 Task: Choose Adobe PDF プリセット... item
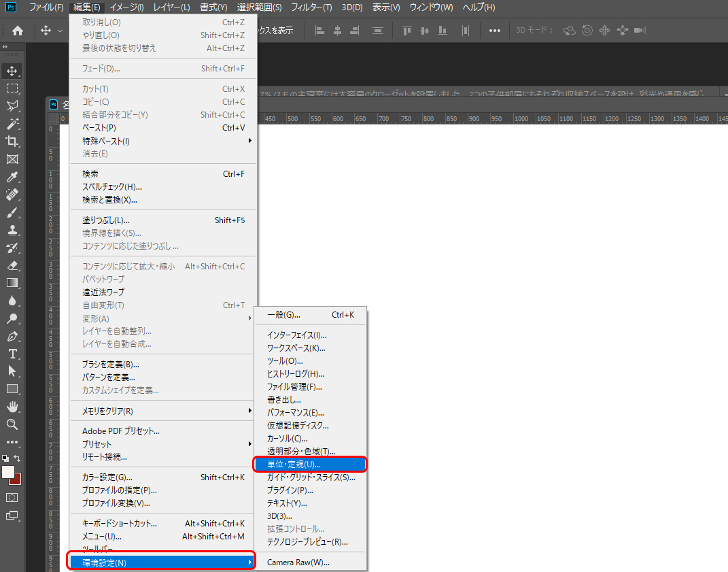(x=162, y=431)
